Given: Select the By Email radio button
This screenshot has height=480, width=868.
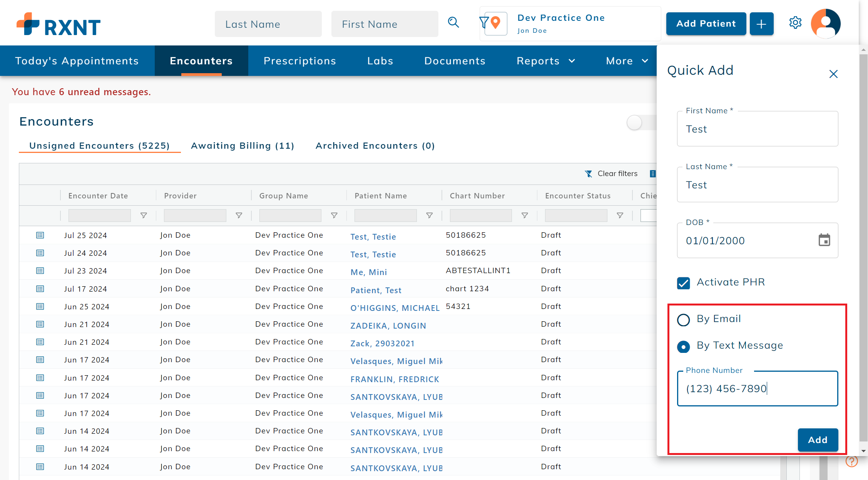Looking at the screenshot, I should (684, 320).
